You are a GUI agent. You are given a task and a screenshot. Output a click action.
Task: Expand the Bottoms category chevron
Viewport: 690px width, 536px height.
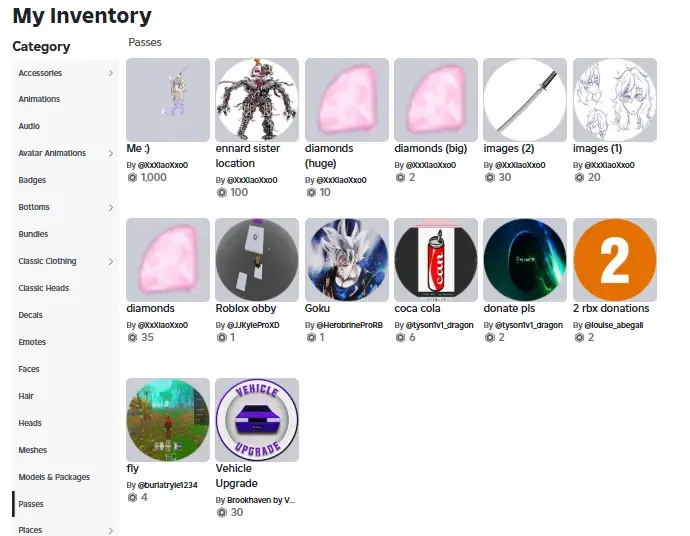tap(111, 207)
